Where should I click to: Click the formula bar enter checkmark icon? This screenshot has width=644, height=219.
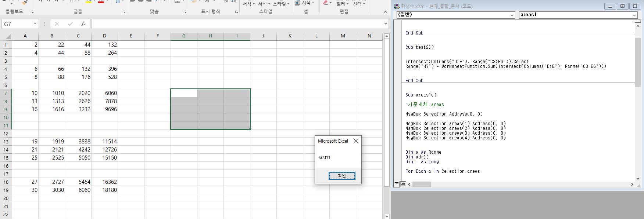tap(70, 24)
